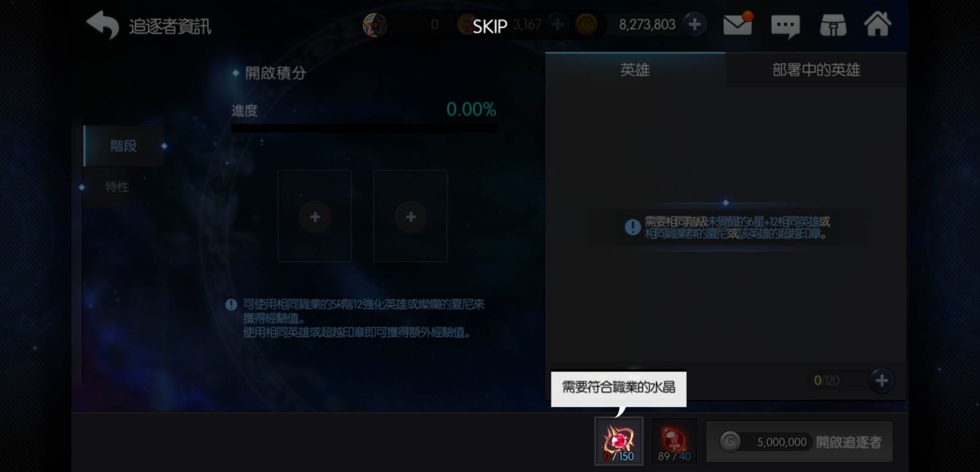Click SKIP to skip tutorial
This screenshot has width=980, height=472.
coord(490,27)
